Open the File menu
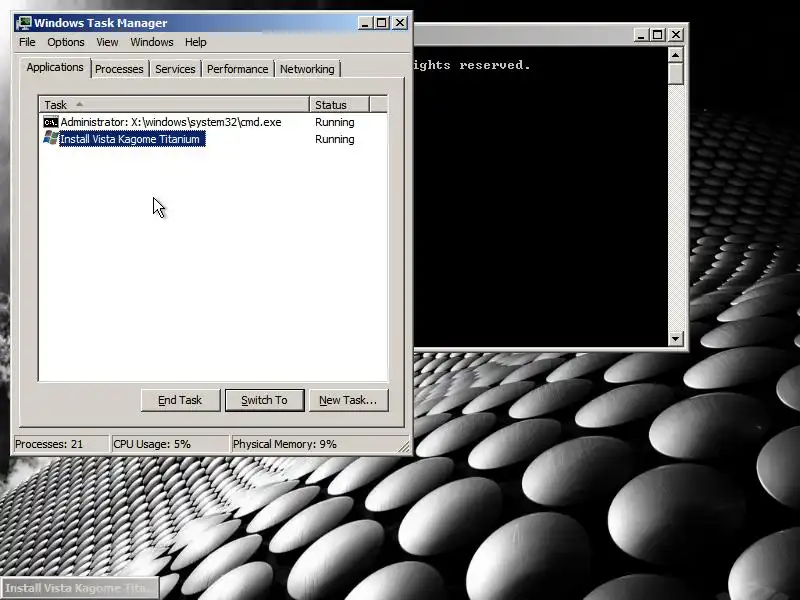 coord(27,42)
